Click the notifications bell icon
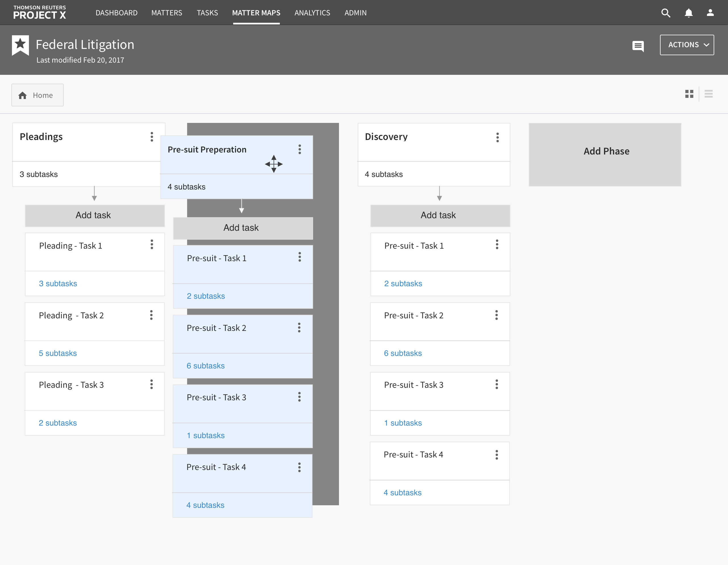 (688, 13)
